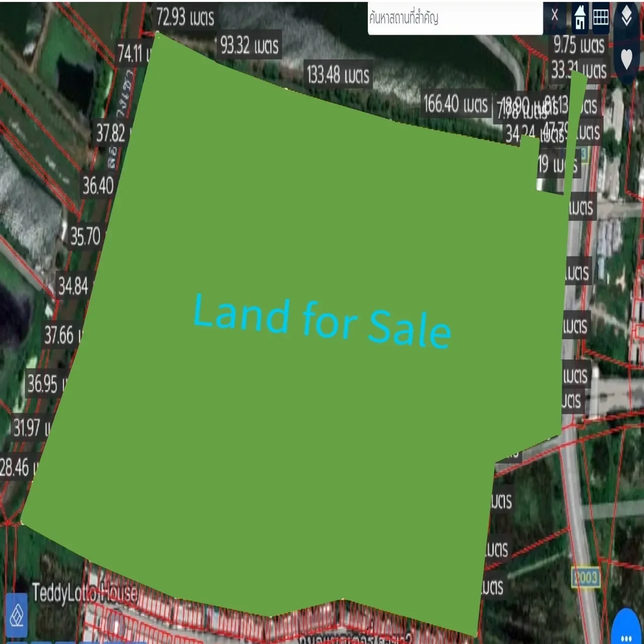Click the 2003 road number sign

[586, 577]
